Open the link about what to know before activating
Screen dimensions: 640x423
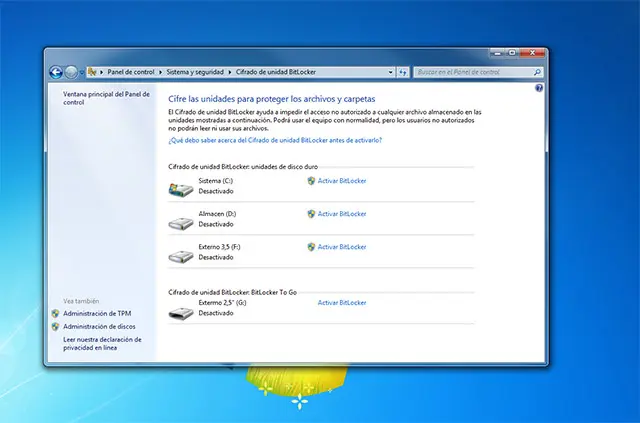tap(275, 141)
